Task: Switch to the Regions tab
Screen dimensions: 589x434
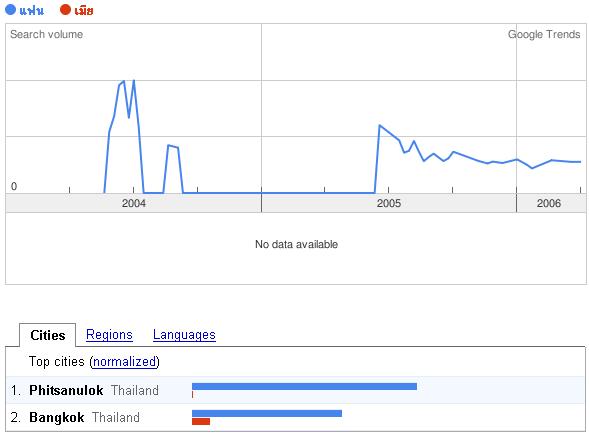Action: pos(109,334)
